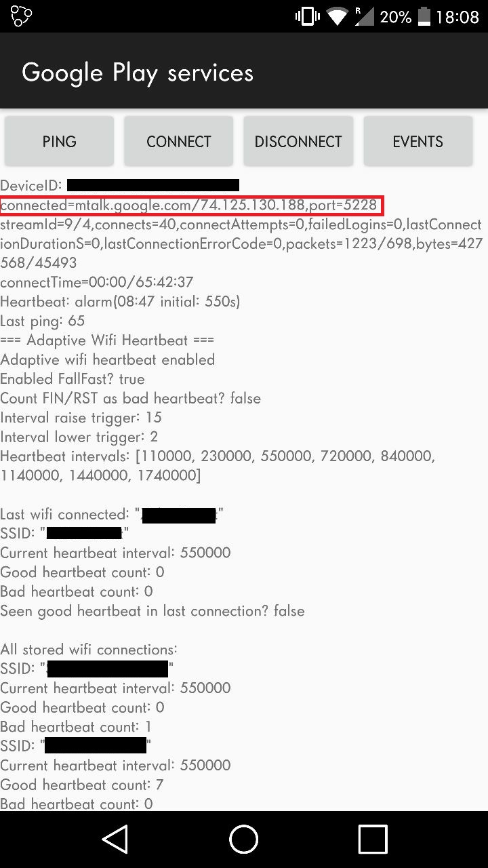
Task: Tap the battery status icon
Action: 424,16
